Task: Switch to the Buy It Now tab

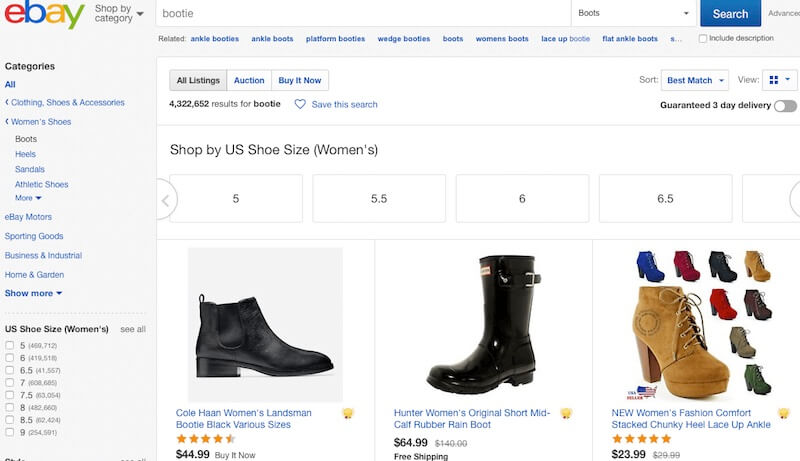Action: tap(300, 80)
